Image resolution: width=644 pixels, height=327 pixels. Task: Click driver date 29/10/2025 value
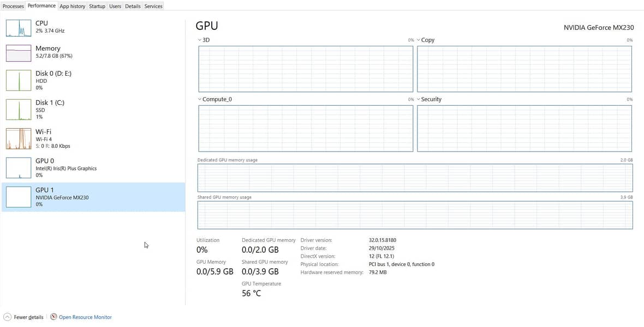click(x=381, y=248)
